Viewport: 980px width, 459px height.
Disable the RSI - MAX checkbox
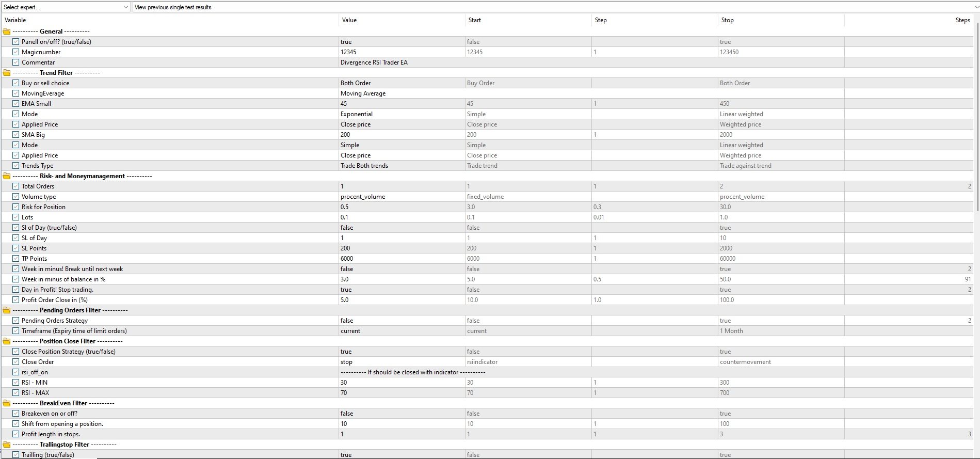tap(16, 392)
